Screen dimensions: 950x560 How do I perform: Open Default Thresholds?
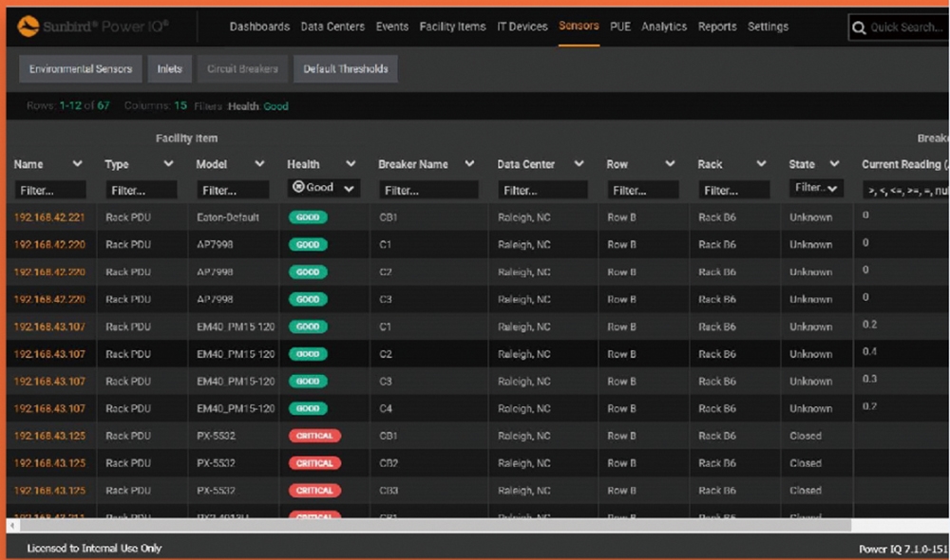pos(346,69)
